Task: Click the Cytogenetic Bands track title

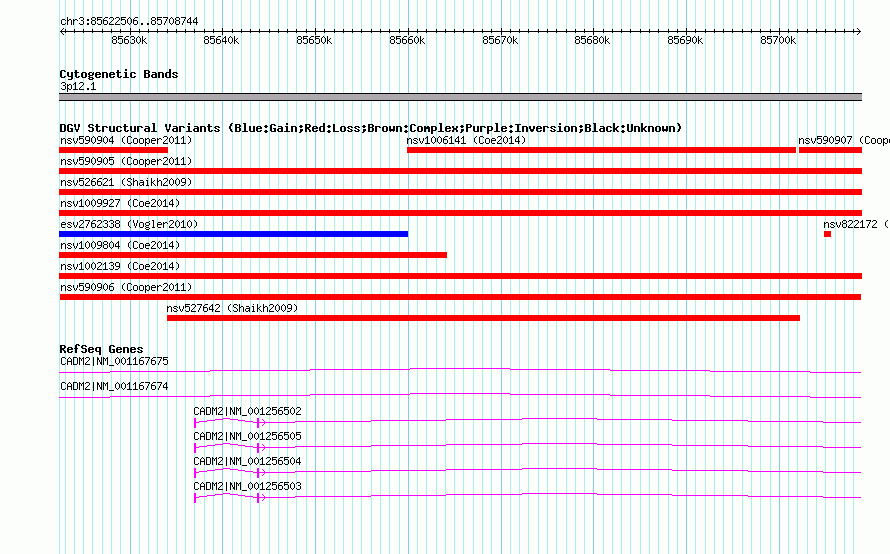Action: coord(119,74)
